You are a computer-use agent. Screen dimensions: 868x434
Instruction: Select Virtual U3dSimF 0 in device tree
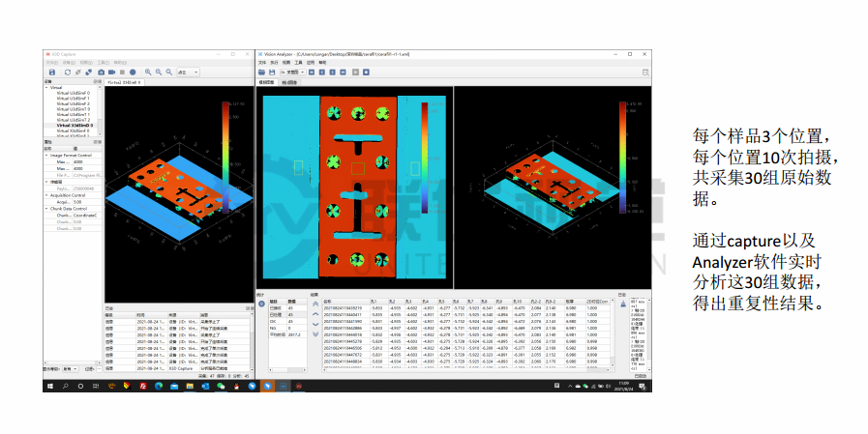[74, 93]
